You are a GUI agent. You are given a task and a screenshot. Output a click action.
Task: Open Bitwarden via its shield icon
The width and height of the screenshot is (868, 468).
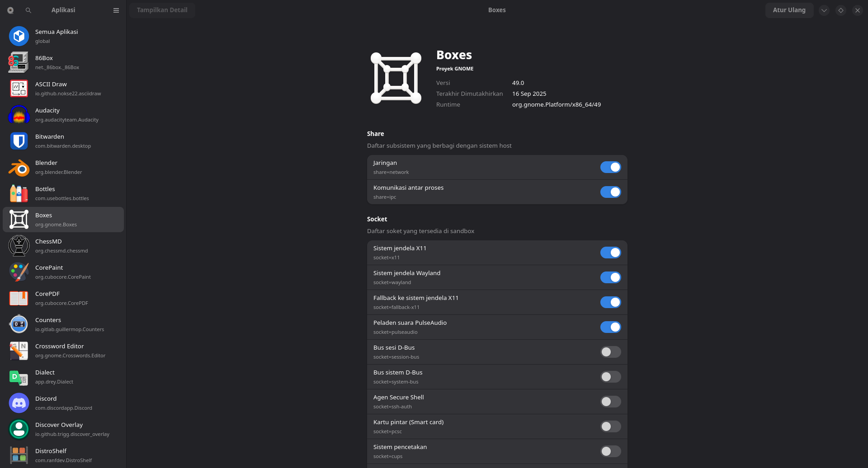tap(19, 141)
